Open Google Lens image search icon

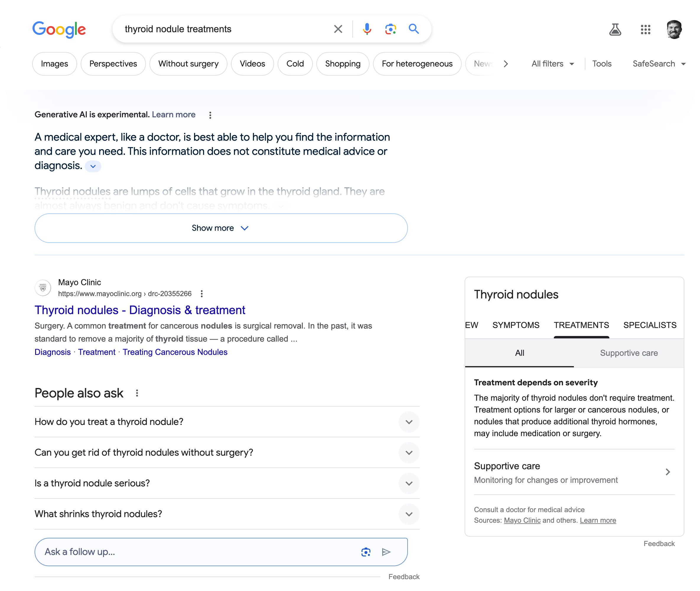click(390, 29)
